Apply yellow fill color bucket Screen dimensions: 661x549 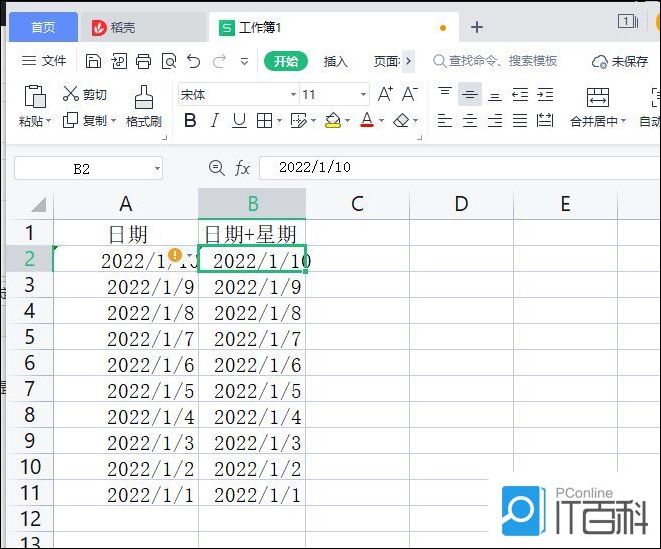tap(333, 121)
